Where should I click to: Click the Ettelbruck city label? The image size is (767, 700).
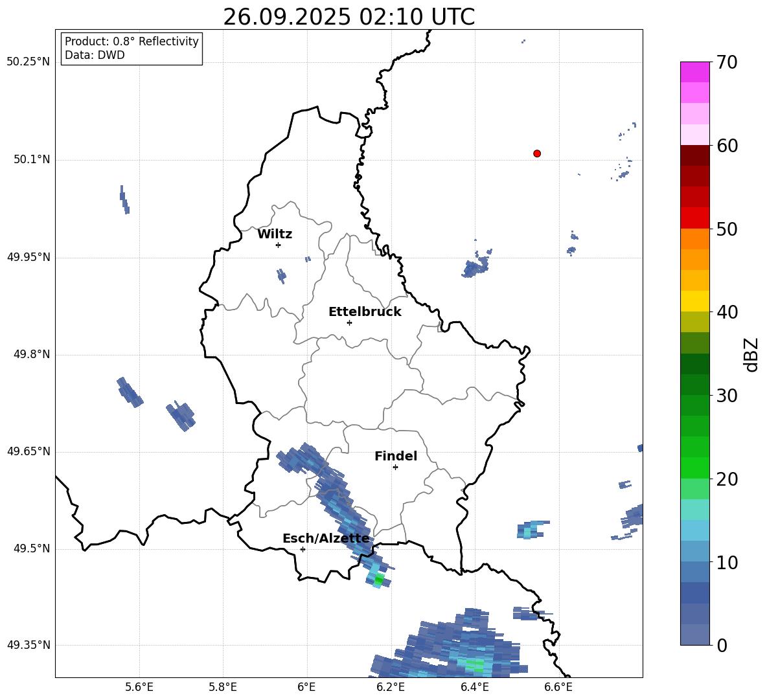pyautogui.click(x=365, y=312)
